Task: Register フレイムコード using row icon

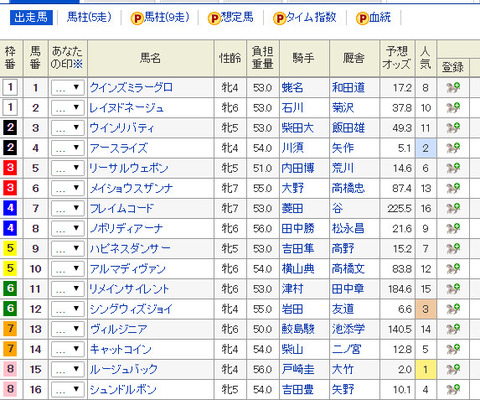Action: 453,208
